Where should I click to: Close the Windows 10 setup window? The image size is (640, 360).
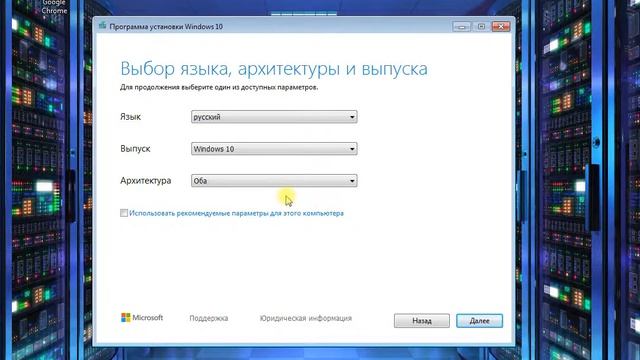point(501,27)
